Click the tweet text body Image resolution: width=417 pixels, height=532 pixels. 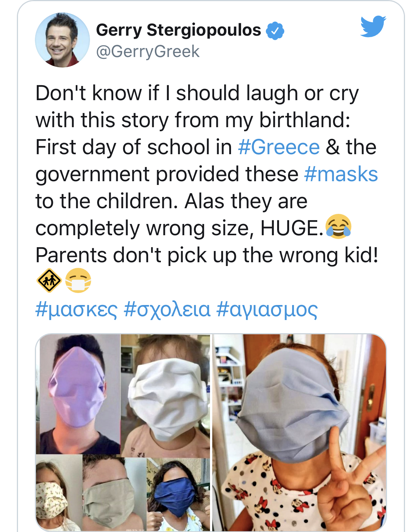(x=206, y=174)
